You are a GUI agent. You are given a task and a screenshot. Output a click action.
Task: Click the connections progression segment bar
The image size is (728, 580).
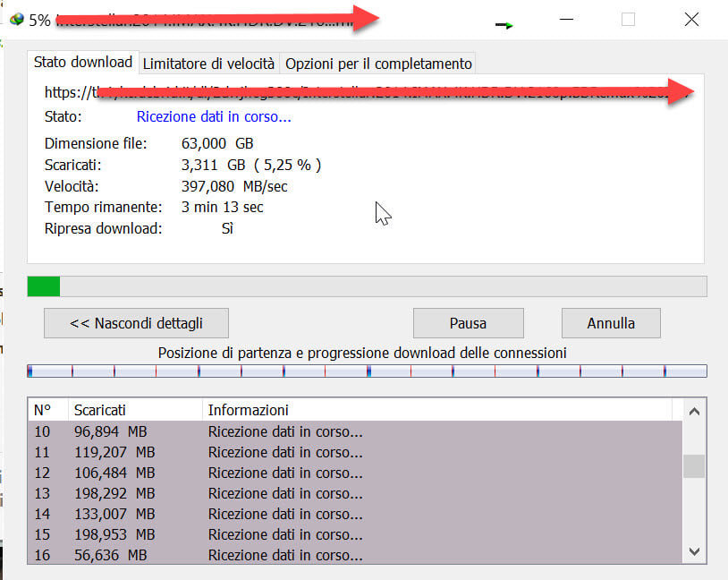tap(367, 371)
